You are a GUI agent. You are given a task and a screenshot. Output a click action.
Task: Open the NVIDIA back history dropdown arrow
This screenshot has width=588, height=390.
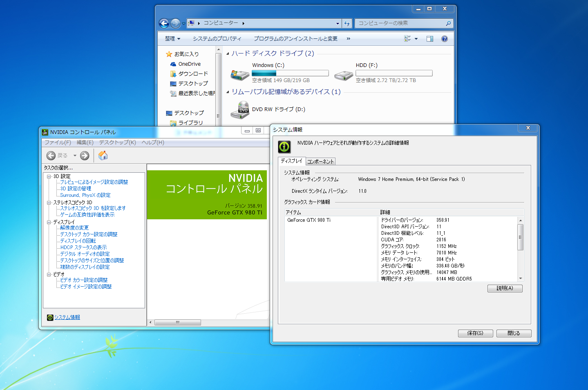coord(75,156)
